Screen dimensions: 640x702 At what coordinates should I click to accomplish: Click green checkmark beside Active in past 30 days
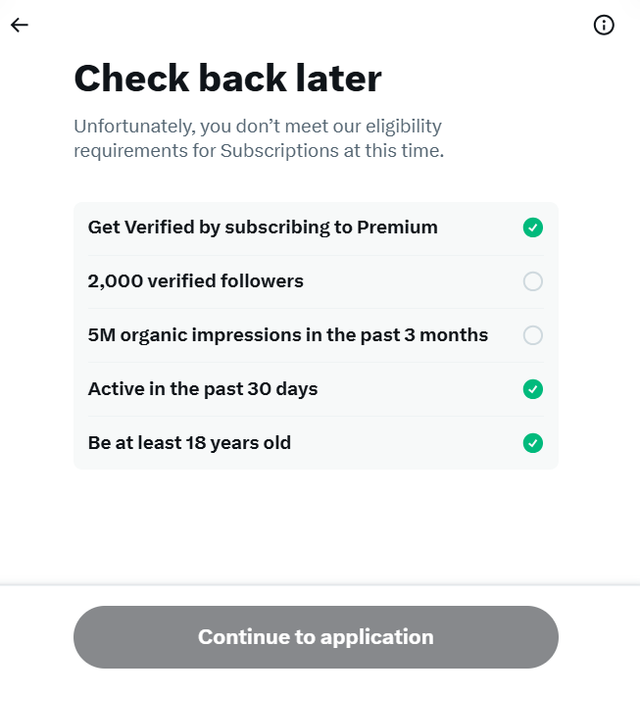[533, 389]
